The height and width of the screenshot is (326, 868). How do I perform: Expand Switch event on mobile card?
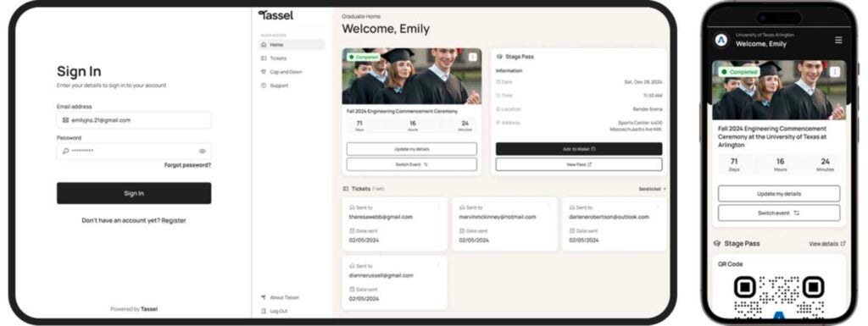pos(779,213)
